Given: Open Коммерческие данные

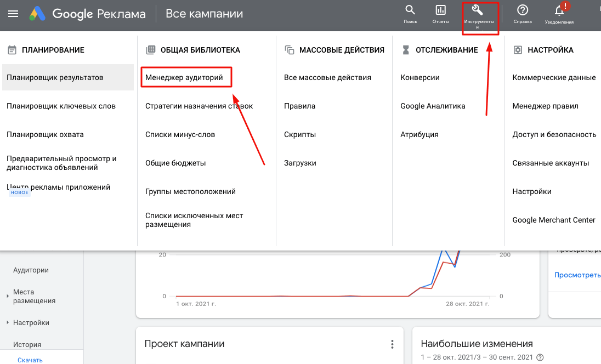Looking at the screenshot, I should point(554,77).
